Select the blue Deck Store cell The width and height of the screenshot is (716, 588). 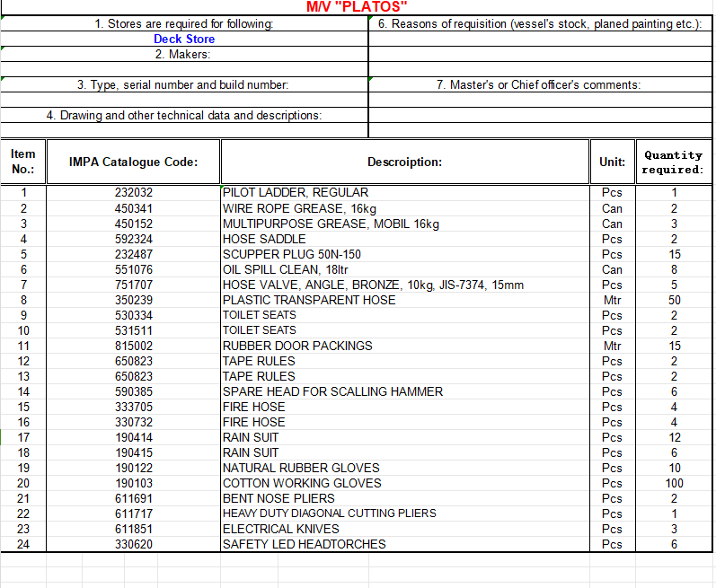click(x=184, y=39)
